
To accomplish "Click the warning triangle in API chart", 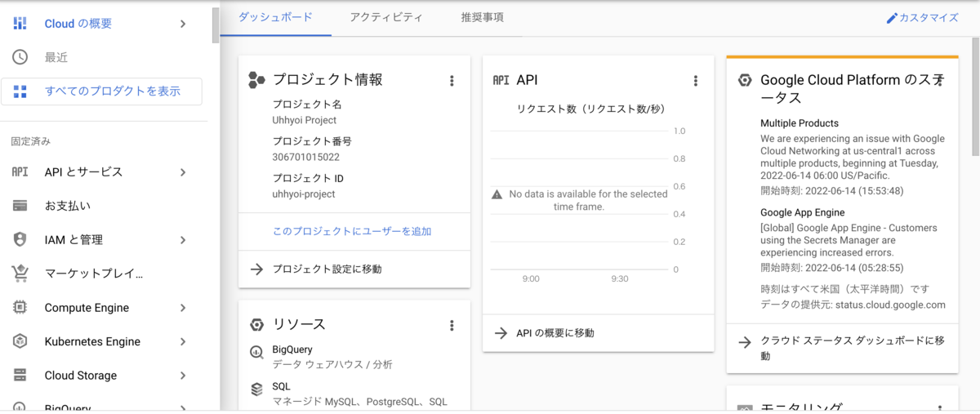I will (x=497, y=194).
